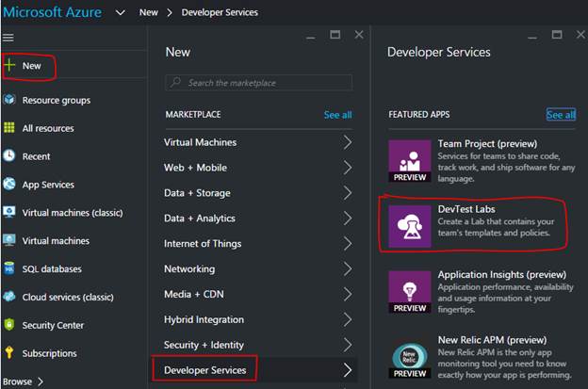The width and height of the screenshot is (588, 389).
Task: Open the DevTest Labs app tile icon
Action: (x=409, y=222)
